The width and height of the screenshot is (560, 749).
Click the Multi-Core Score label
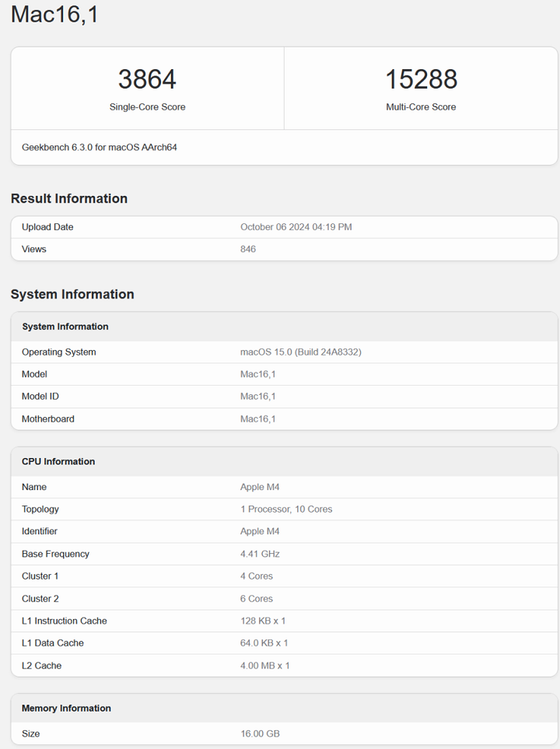[x=421, y=107]
